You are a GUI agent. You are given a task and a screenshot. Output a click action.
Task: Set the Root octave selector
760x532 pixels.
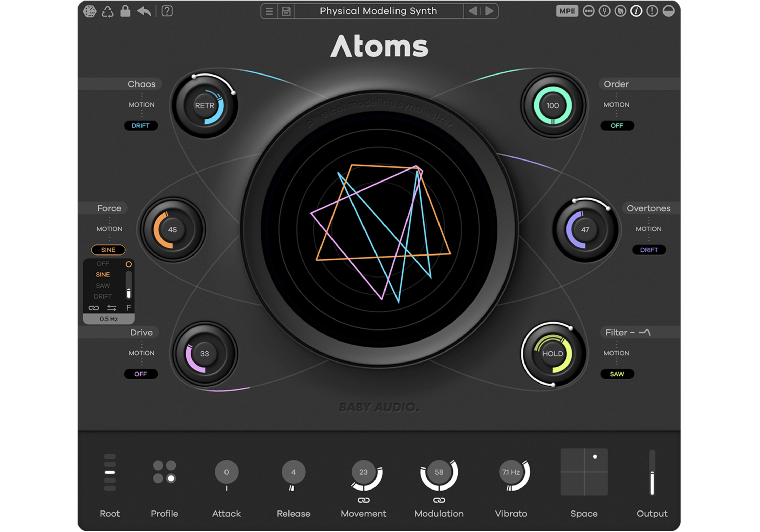110,473
